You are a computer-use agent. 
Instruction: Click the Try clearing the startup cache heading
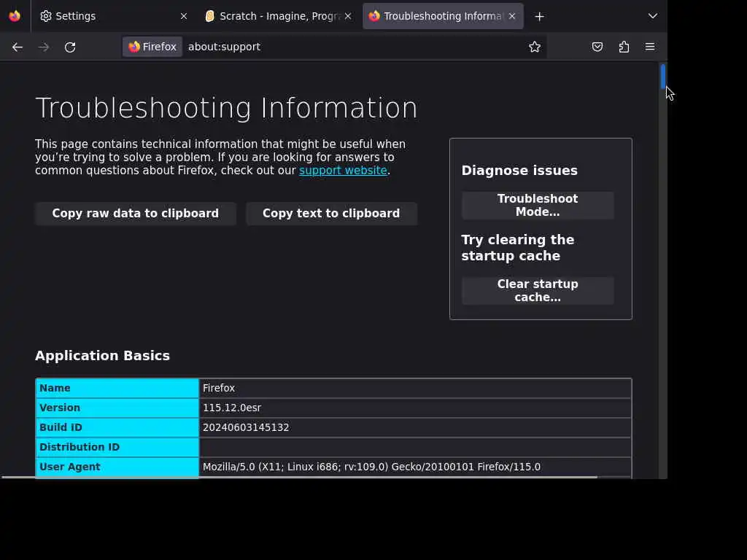click(x=518, y=248)
